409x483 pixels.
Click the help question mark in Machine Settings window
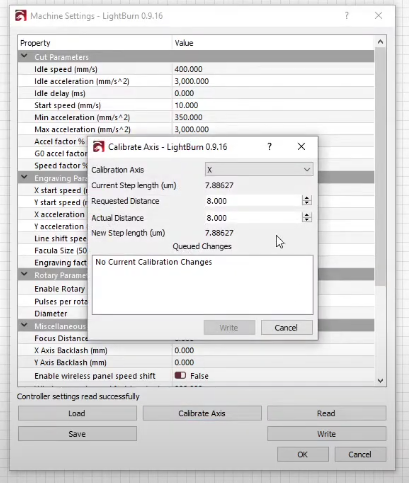pos(347,16)
